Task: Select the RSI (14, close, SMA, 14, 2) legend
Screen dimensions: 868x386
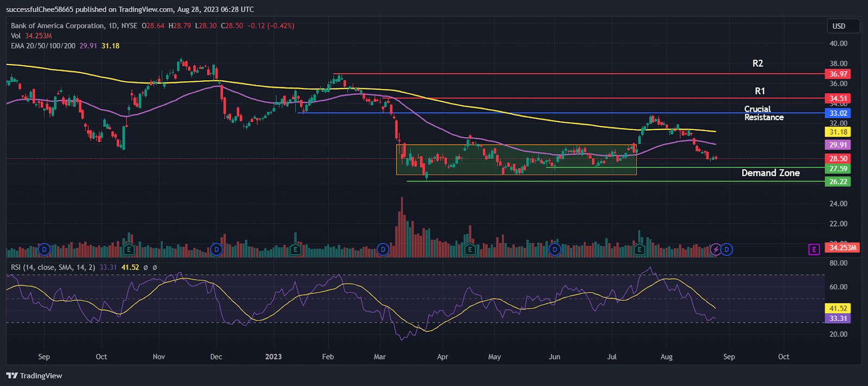Action: (53, 267)
